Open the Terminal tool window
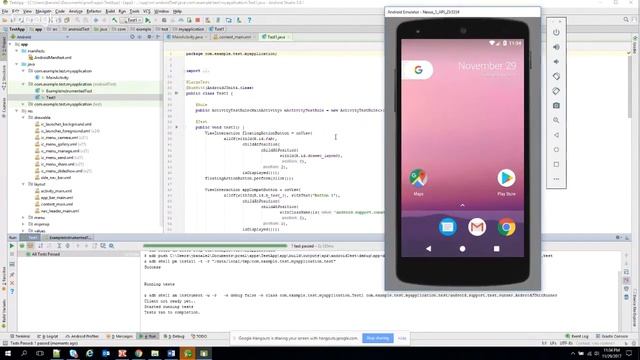Viewport: 640px width, 360px height. click(x=20, y=336)
